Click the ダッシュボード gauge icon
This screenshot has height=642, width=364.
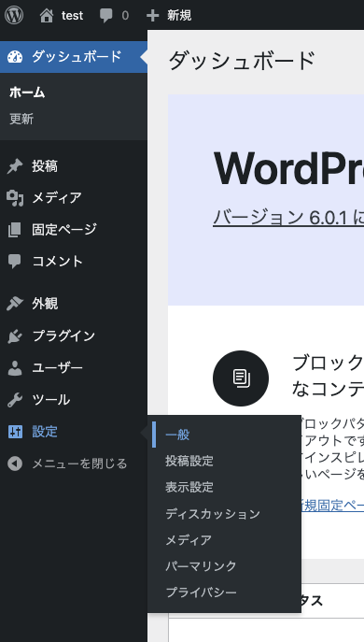[15, 56]
